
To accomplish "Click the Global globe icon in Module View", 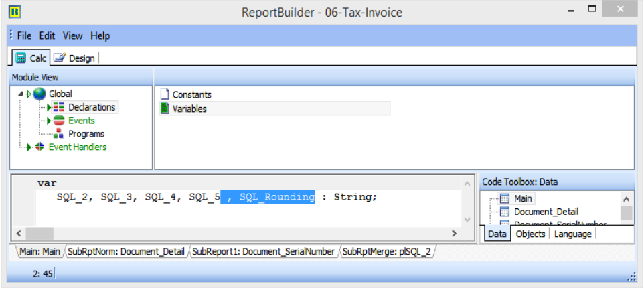I will [x=39, y=94].
